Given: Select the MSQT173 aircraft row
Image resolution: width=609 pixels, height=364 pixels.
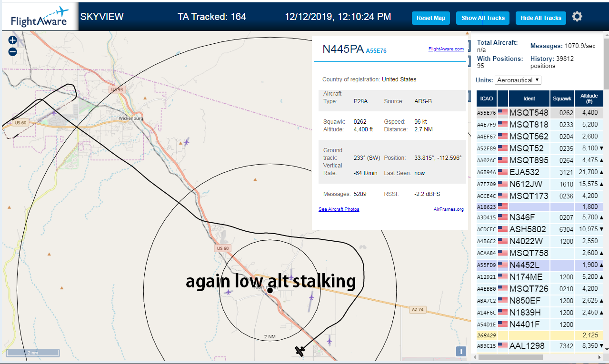Looking at the screenshot, I should 540,196.
